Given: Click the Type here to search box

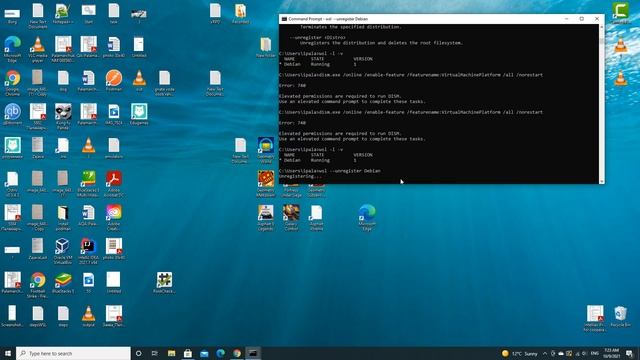Looking at the screenshot, I should click(73, 353).
